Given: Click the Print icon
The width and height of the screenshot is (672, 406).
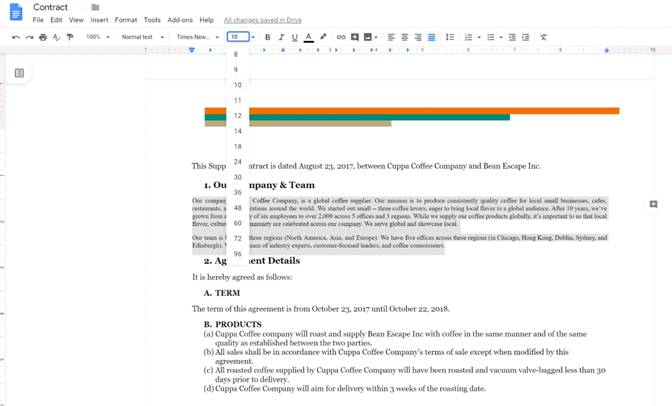Looking at the screenshot, I should (43, 37).
